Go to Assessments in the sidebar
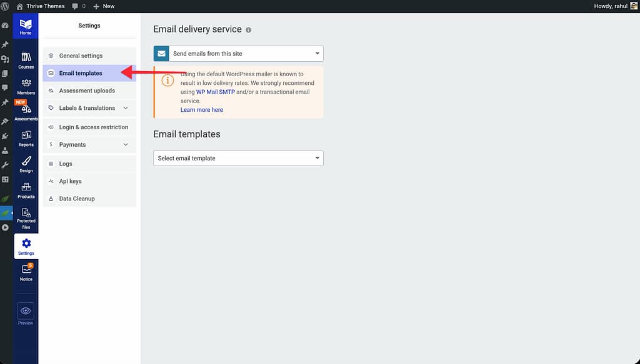640x364 pixels. tap(26, 111)
